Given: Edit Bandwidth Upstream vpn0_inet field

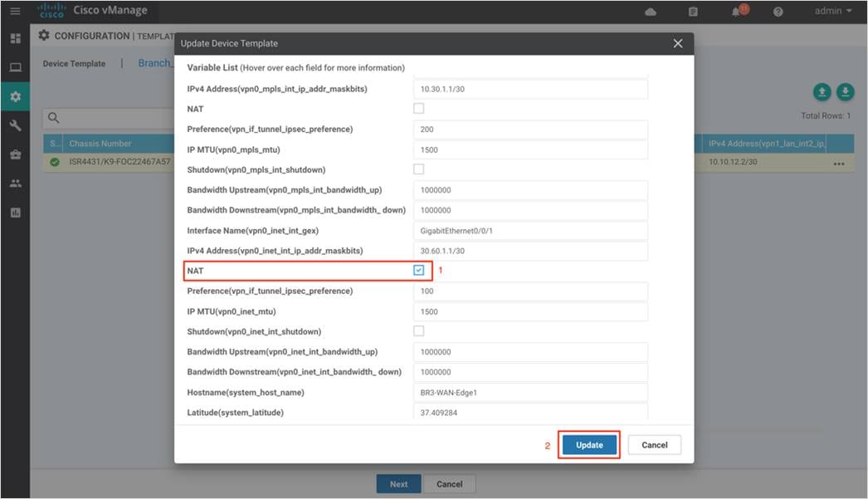Looking at the screenshot, I should pos(530,352).
